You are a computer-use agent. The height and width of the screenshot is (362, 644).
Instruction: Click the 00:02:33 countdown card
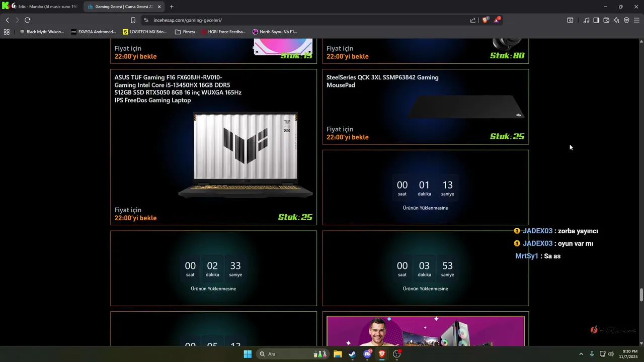[x=213, y=268]
